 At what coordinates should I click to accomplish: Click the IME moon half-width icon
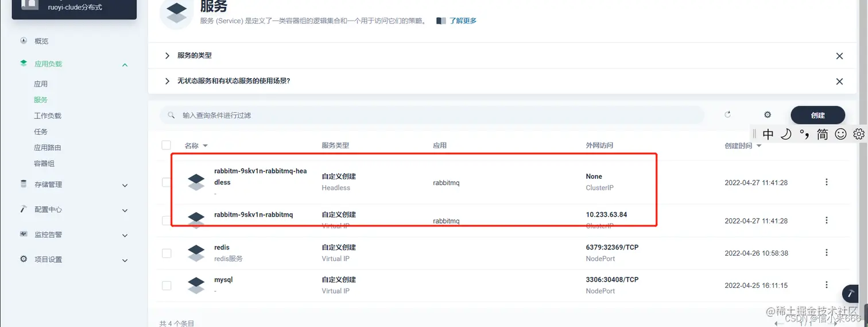(x=786, y=134)
